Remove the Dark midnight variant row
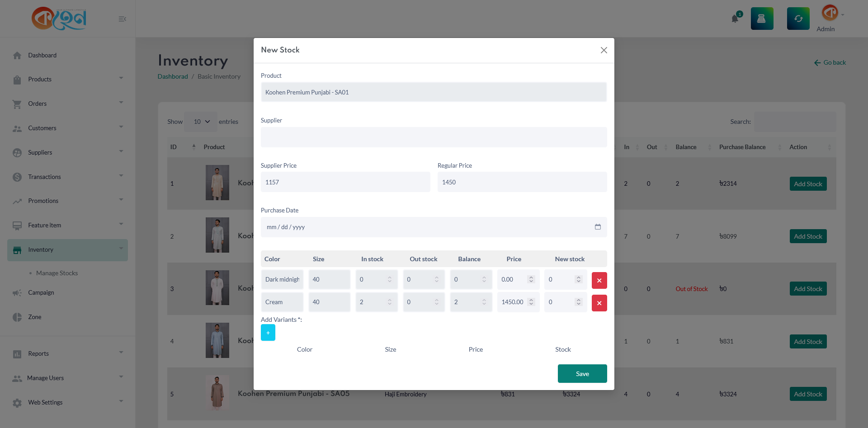868x428 pixels. (599, 280)
